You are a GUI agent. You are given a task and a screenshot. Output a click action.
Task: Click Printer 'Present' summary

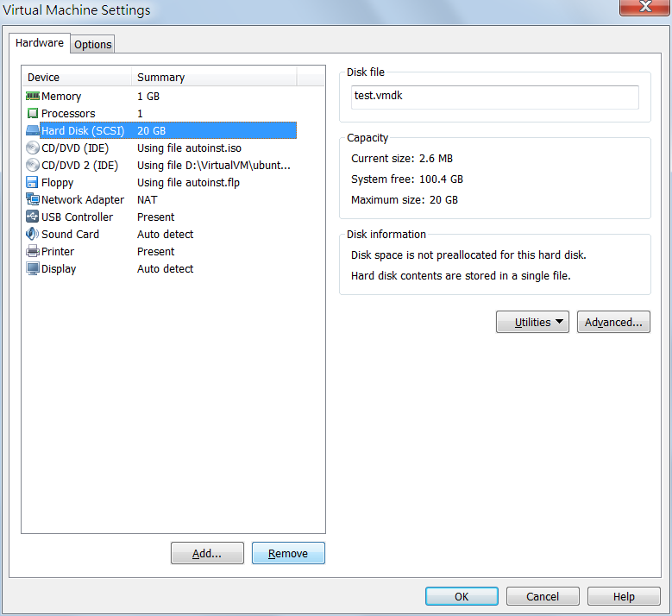[x=155, y=251]
